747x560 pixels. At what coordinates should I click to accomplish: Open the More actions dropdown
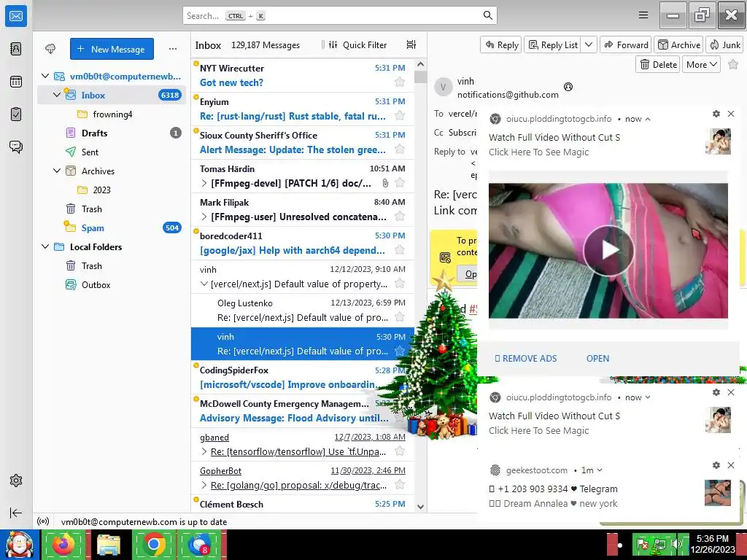pos(701,64)
